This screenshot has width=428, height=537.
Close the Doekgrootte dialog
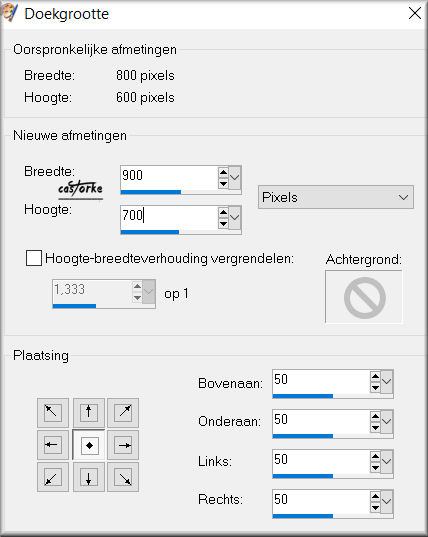pyautogui.click(x=415, y=14)
